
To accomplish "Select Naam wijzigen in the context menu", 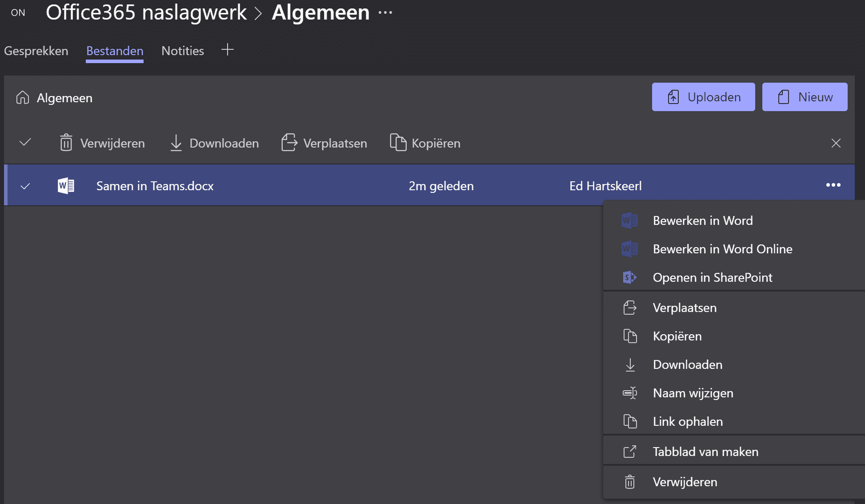I will [734, 393].
